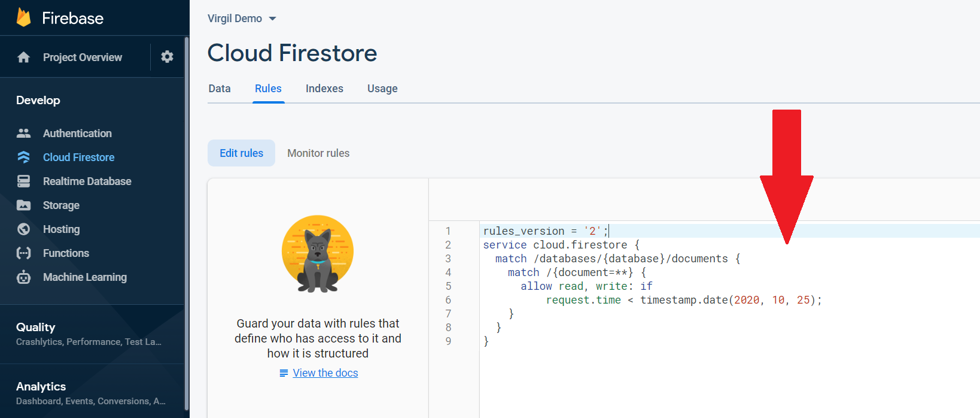The height and width of the screenshot is (418, 980).
Task: Open the Functions page
Action: [66, 253]
